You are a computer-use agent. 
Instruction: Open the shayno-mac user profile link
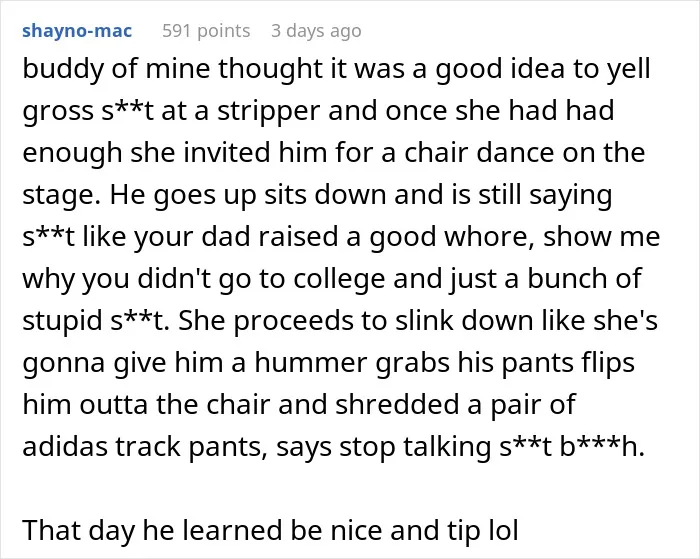[77, 31]
